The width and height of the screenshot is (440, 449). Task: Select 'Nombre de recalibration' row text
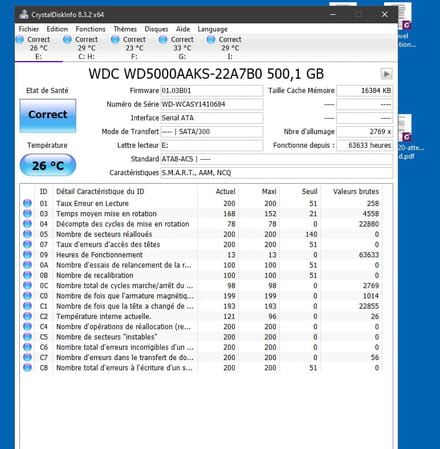tap(95, 275)
